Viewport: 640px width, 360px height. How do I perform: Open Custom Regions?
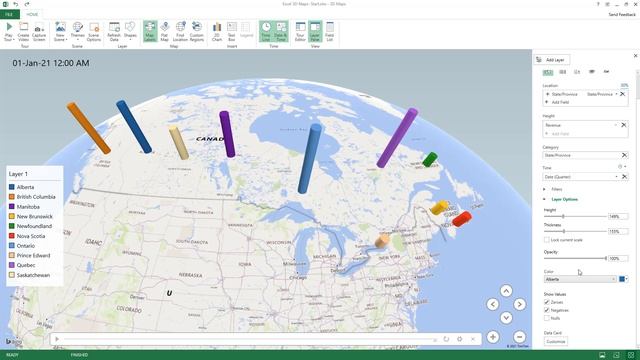pyautogui.click(x=196, y=31)
